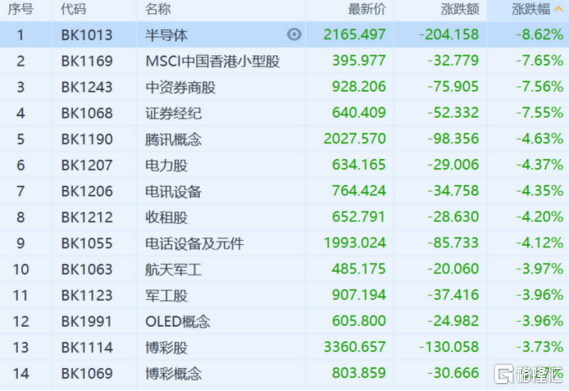Click code BK1069

[x=87, y=374]
